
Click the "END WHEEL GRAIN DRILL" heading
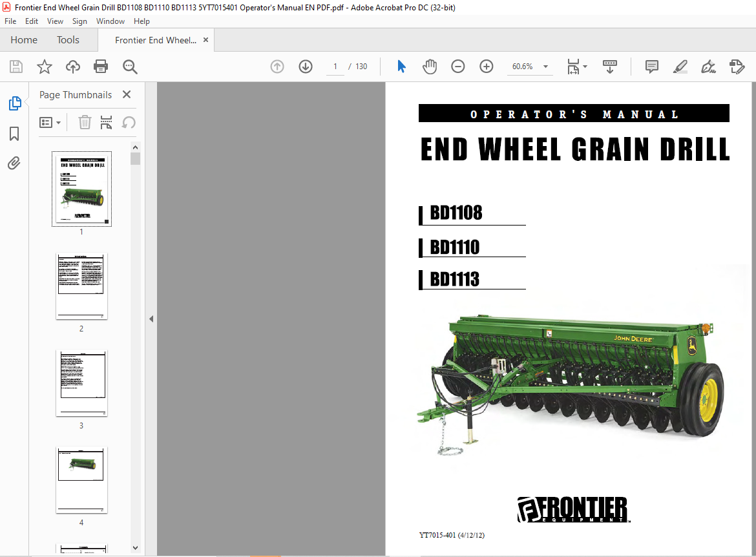(x=575, y=149)
